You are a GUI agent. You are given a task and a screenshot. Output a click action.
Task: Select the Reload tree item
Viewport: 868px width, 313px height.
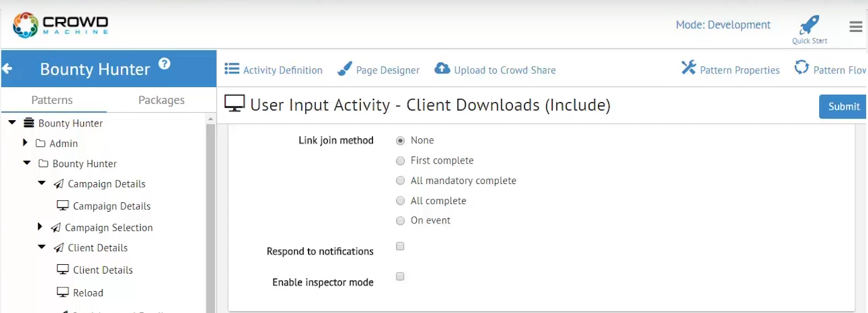88,293
